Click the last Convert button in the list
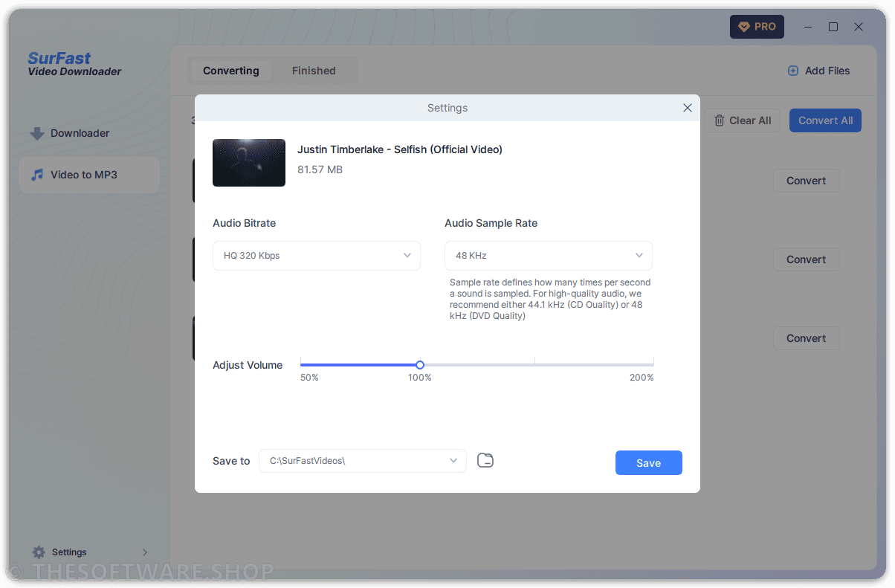This screenshot has height=588, width=895. pos(807,338)
